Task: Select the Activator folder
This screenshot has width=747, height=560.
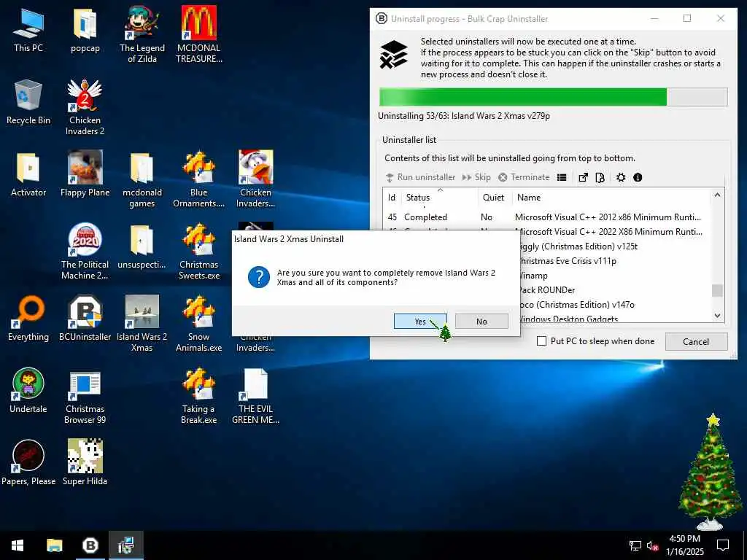Action: coord(28,174)
